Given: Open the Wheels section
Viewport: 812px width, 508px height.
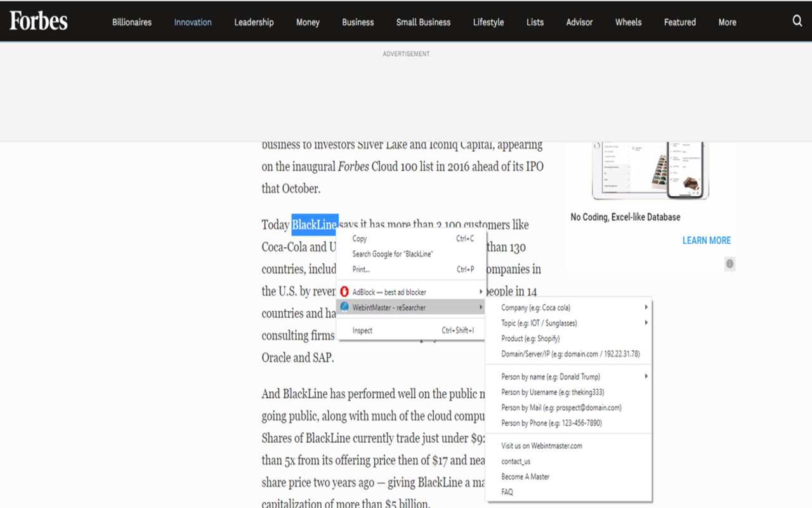Looking at the screenshot, I should [x=628, y=22].
